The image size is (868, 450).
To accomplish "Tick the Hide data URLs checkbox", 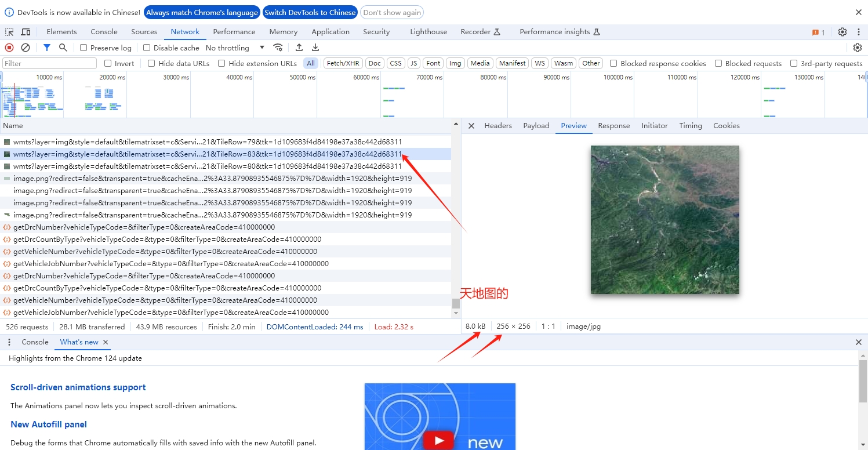I will (x=151, y=63).
